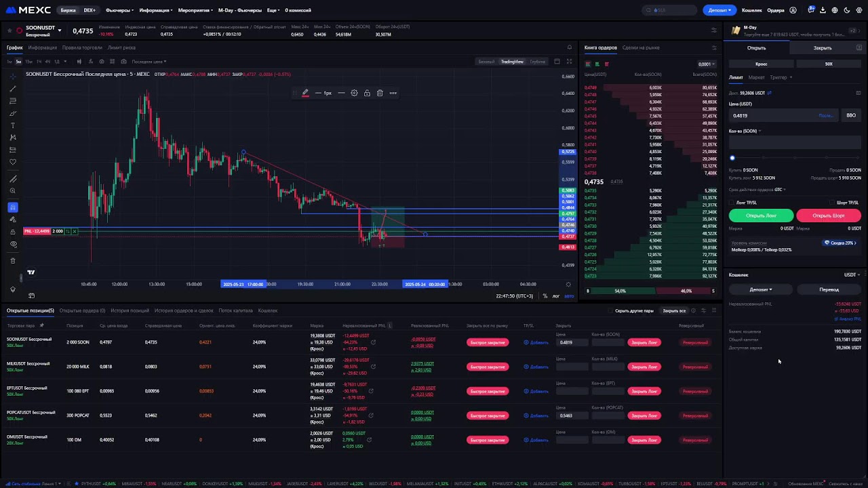Add SOONUSDT to favorites star
Viewport: 868px width, 488px height.
pyautogui.click(x=9, y=30)
